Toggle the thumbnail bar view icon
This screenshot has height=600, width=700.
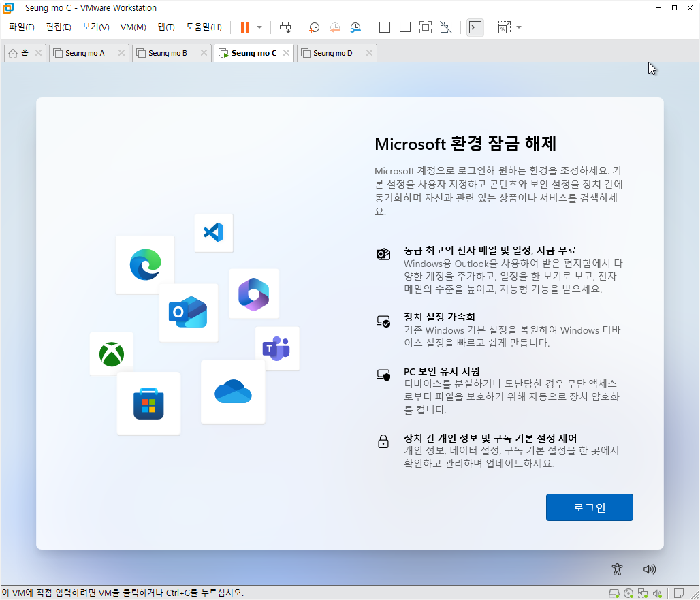(405, 27)
